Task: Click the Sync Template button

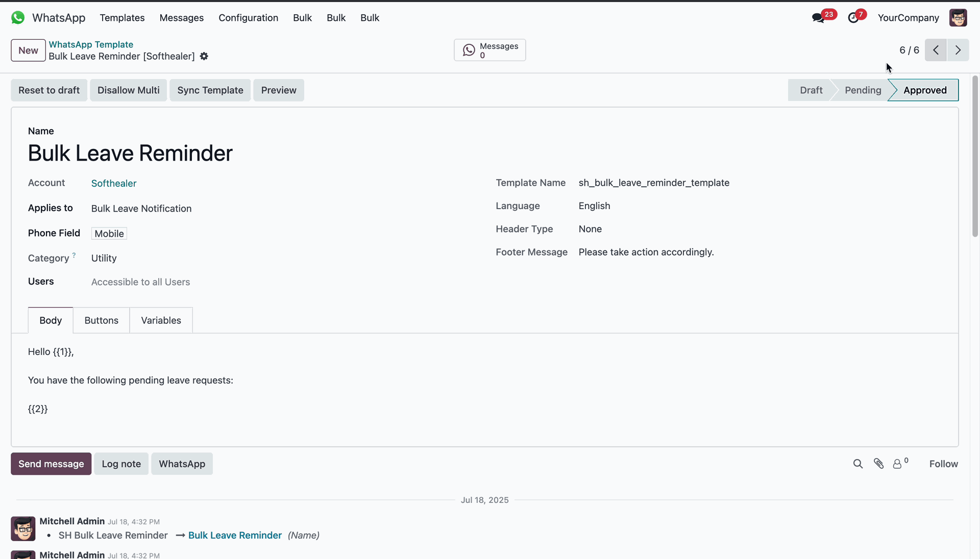Action: [x=210, y=90]
